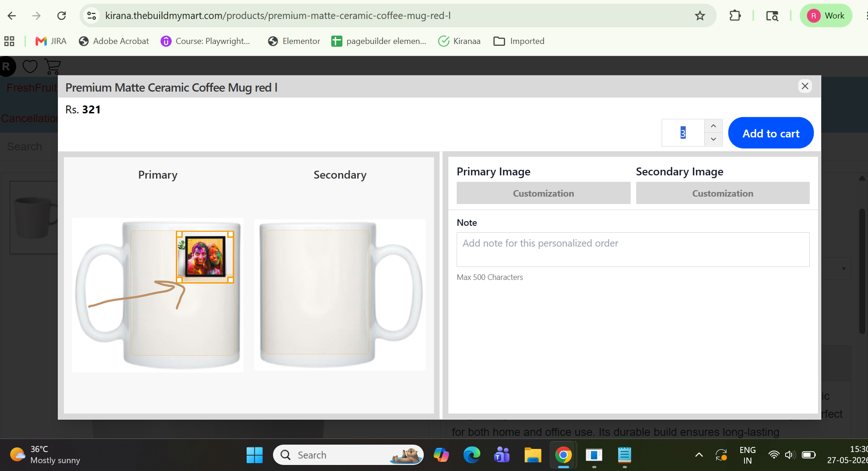Decrease the quantity with the down arrow
The width and height of the screenshot is (868, 471).
pyautogui.click(x=713, y=139)
